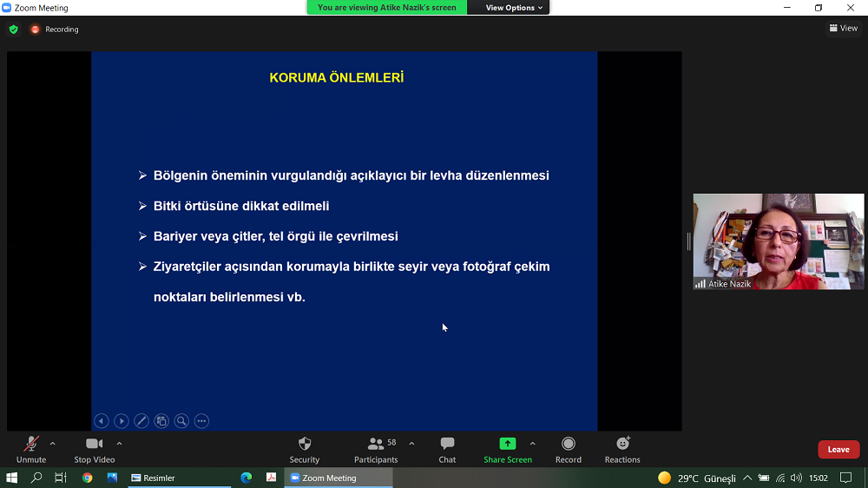This screenshot has width=868, height=488.
Task: Show hidden system tray icons
Action: click(747, 478)
